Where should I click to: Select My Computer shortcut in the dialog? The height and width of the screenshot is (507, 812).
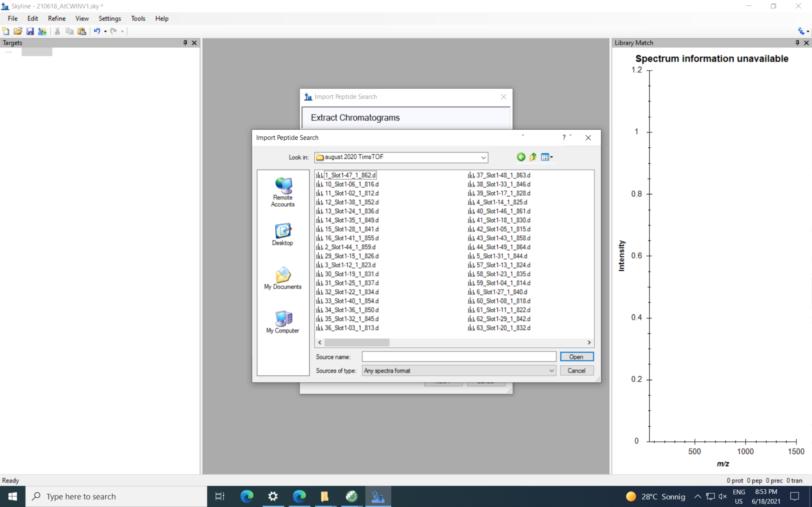point(283,322)
